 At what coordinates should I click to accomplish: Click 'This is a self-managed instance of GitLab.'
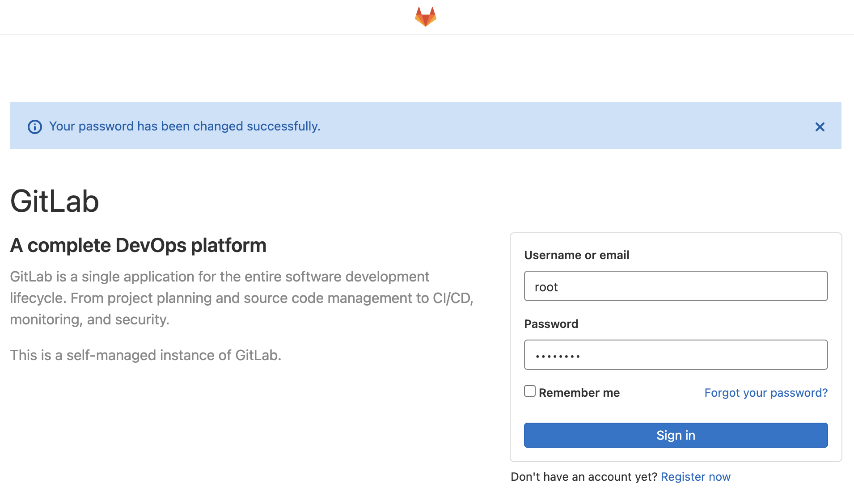(x=146, y=355)
